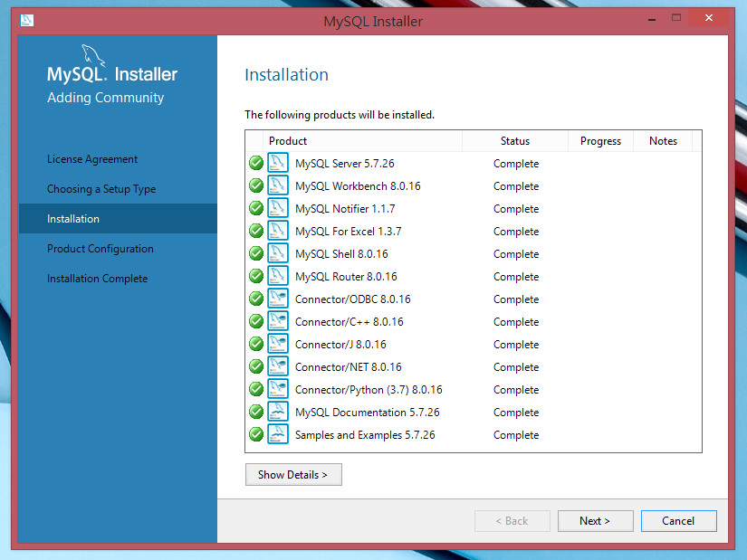Minimize the MySQL Installer window
This screenshot has height=560, width=747.
tap(652, 19)
